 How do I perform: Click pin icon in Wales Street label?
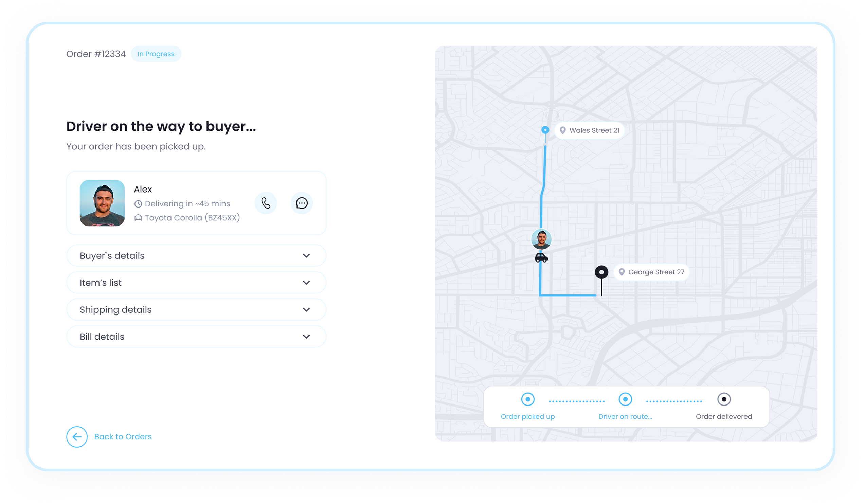(x=563, y=130)
